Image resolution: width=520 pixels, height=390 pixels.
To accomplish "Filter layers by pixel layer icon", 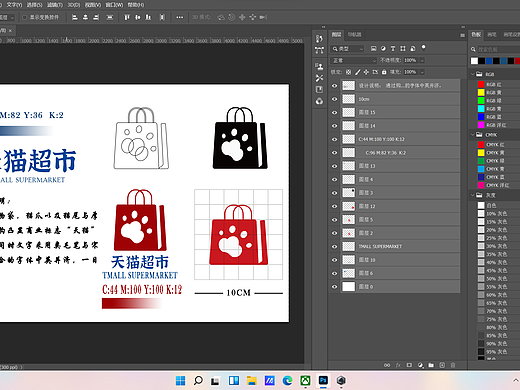I will (x=373, y=49).
